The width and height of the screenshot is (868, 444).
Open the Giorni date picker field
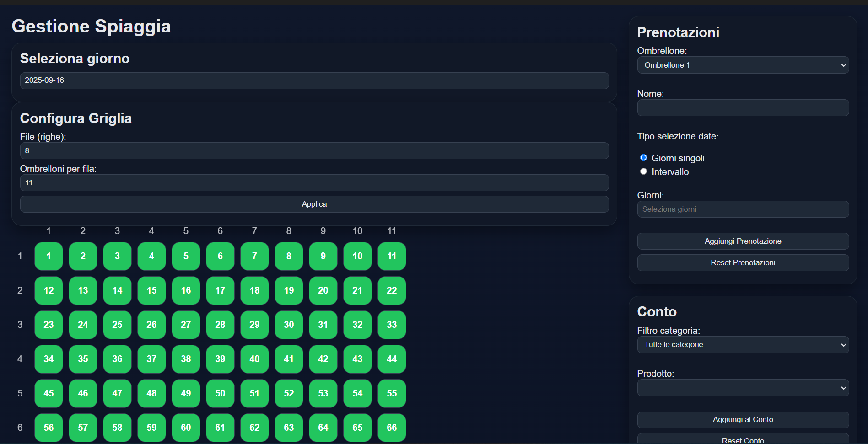(x=743, y=209)
